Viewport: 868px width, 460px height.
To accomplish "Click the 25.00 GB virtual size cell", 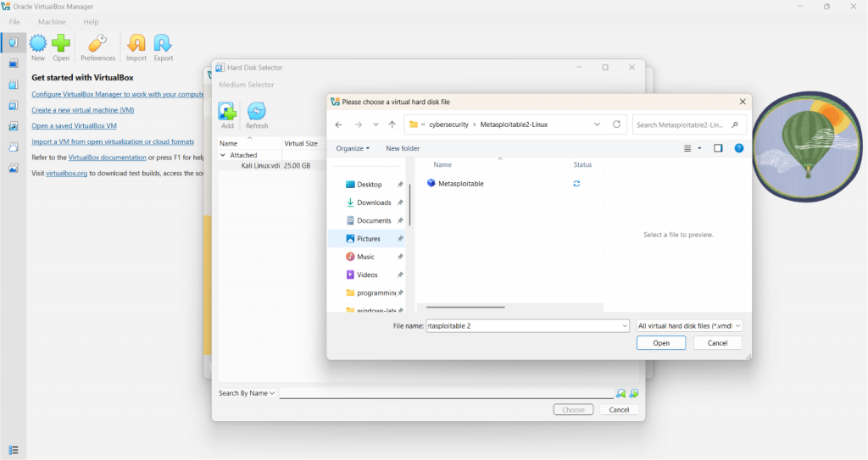I will (x=298, y=165).
